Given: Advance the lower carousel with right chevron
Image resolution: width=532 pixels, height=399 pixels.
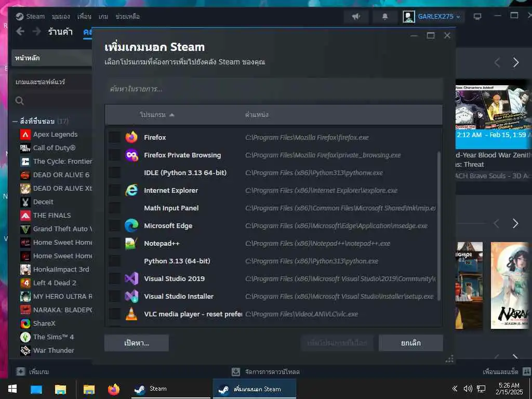Looking at the screenshot, I should tap(515, 223).
